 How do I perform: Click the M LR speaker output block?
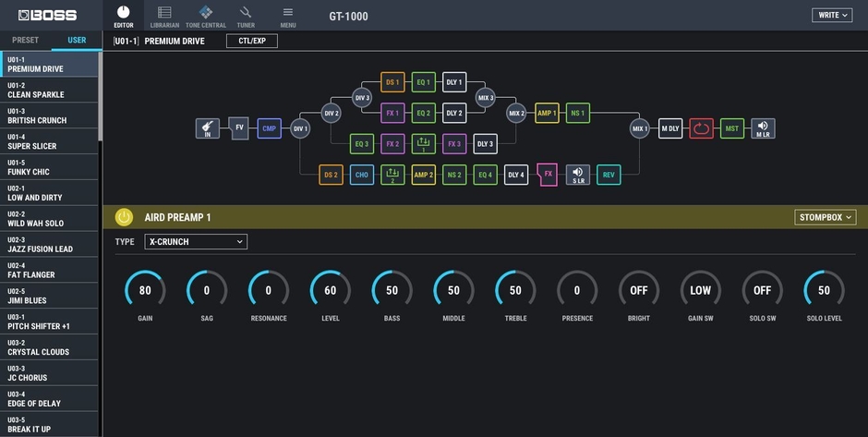click(x=763, y=128)
